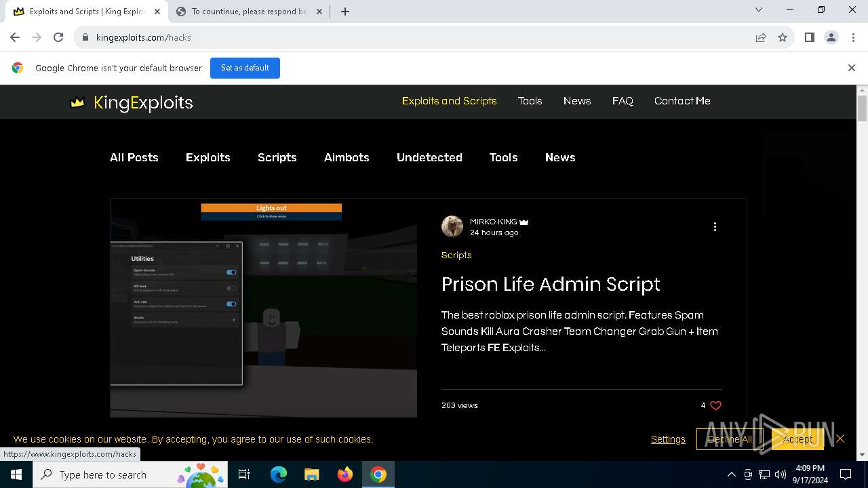Open the News nav item in header

pos(577,101)
